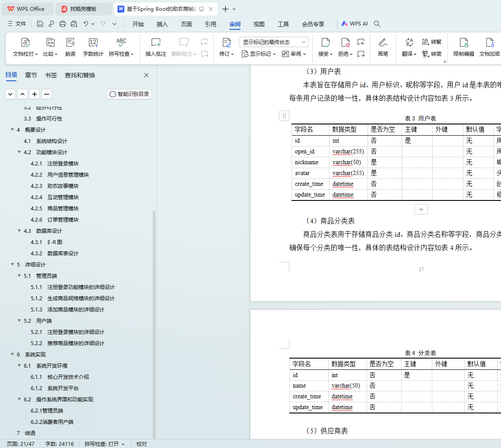This screenshot has height=448, width=501.
Task: Collapse the 5.2 用户端 outline section
Action: [x=19, y=320]
